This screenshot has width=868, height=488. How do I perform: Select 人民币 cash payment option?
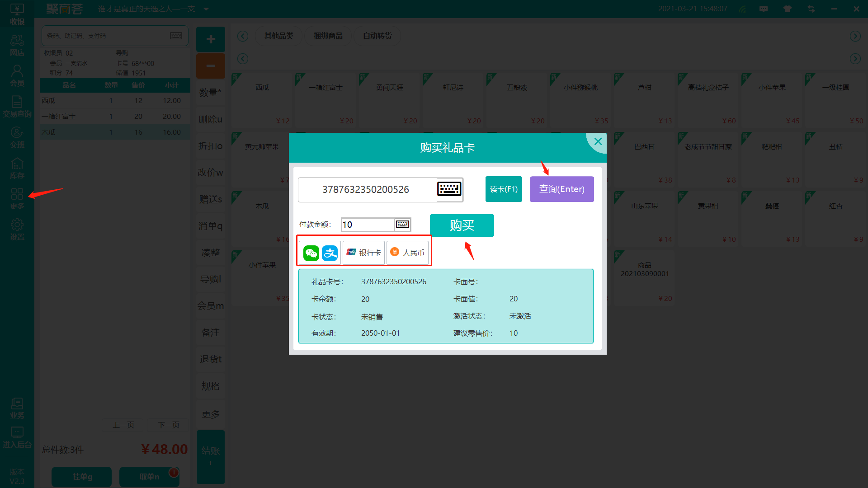coord(407,253)
